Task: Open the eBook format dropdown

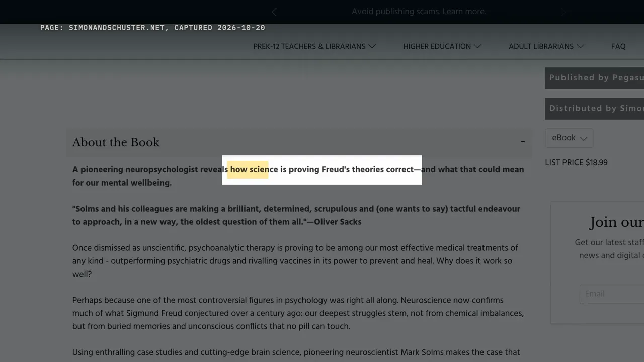Action: pyautogui.click(x=569, y=138)
